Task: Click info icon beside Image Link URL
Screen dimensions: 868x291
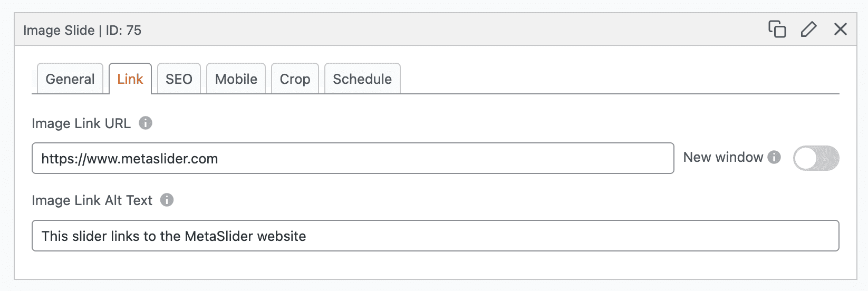Action: tap(146, 123)
